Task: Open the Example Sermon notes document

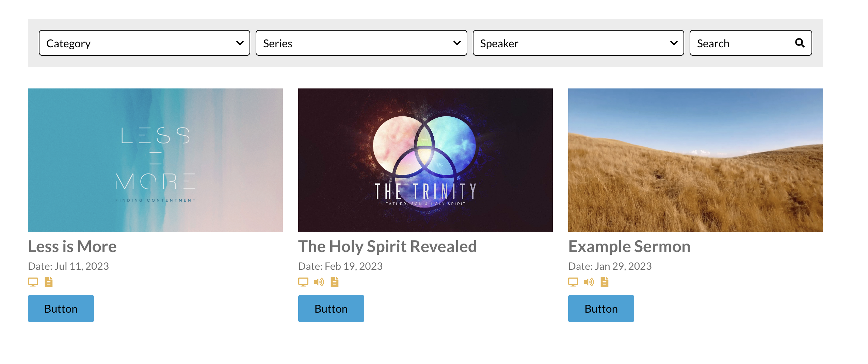Action: click(604, 282)
